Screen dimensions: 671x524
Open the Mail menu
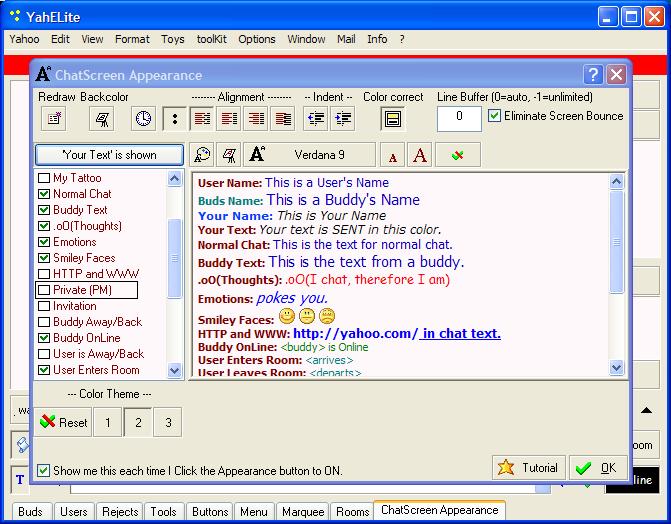pyautogui.click(x=346, y=39)
